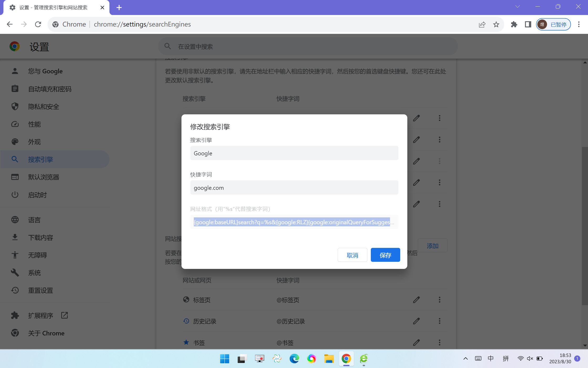Show hidden tray icons chevron
This screenshot has width=588, height=368.
click(x=465, y=359)
